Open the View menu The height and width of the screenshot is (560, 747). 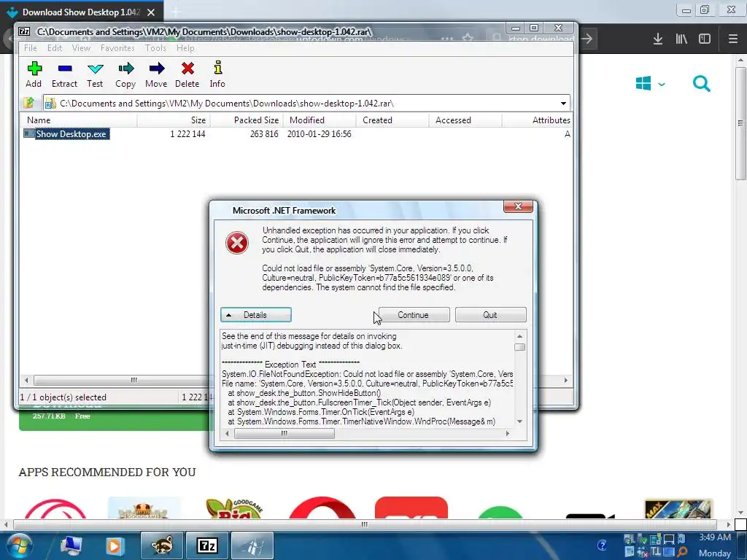(81, 48)
